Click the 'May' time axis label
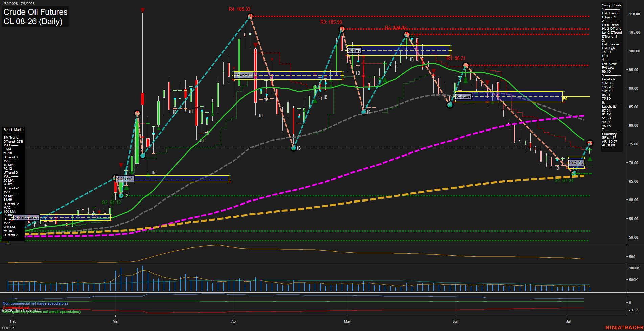Image resolution: width=644 pixels, height=331 pixels. click(347, 322)
